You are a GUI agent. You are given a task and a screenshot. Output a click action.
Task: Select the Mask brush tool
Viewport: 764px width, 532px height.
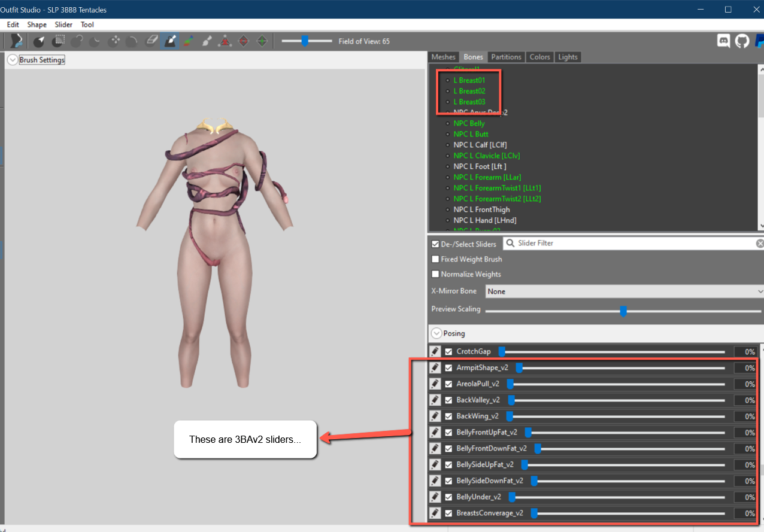58,41
